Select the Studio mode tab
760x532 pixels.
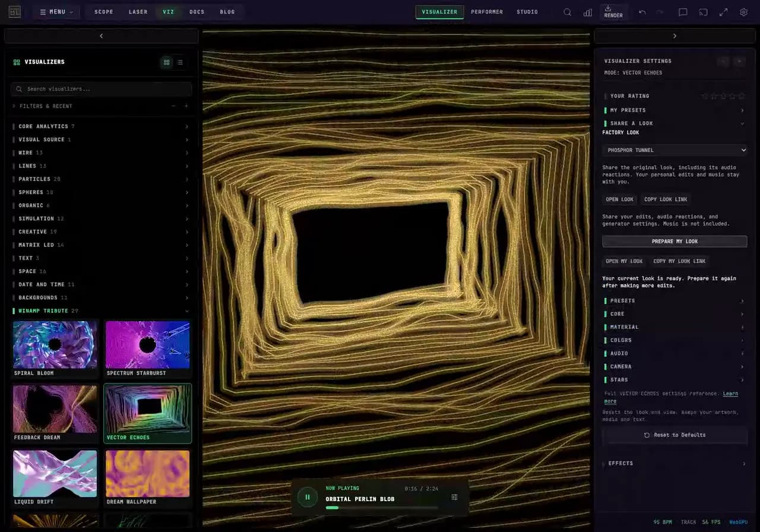[527, 12]
